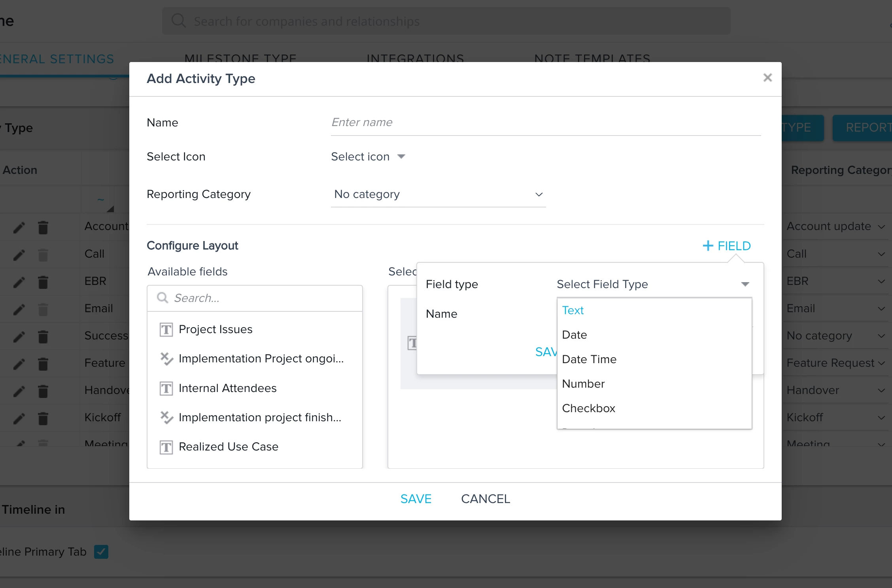Click the CANCEL button

click(486, 499)
